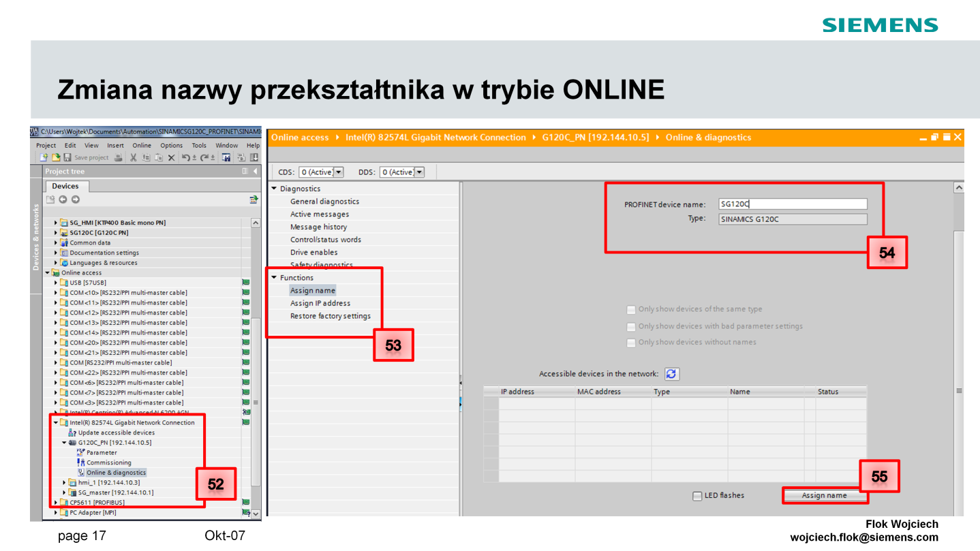The width and height of the screenshot is (980, 551).
Task: Click the Assign name button
Action: click(825, 496)
